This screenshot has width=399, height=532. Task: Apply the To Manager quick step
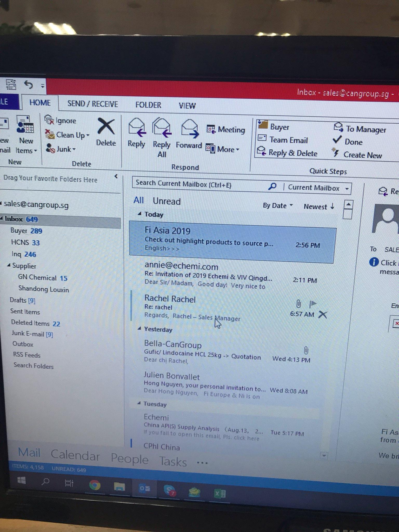(x=360, y=129)
